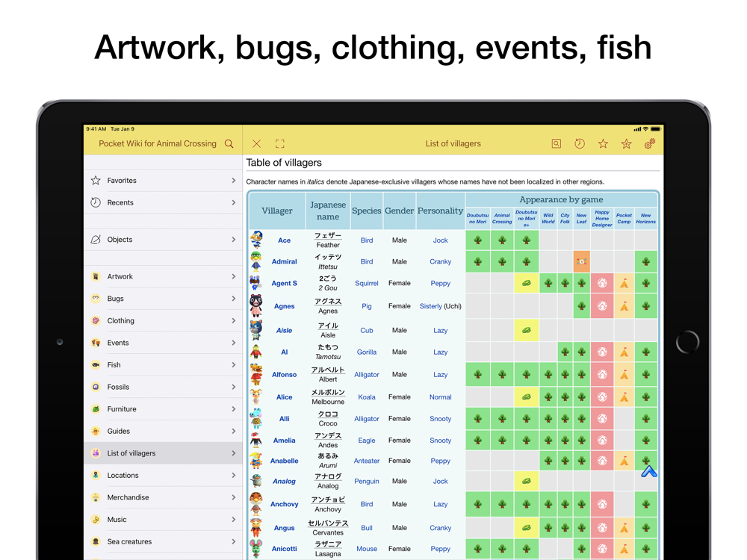747x560 pixels.
Task: Click the tree icon in Anabelle's Wild World cell
Action: pos(548,461)
